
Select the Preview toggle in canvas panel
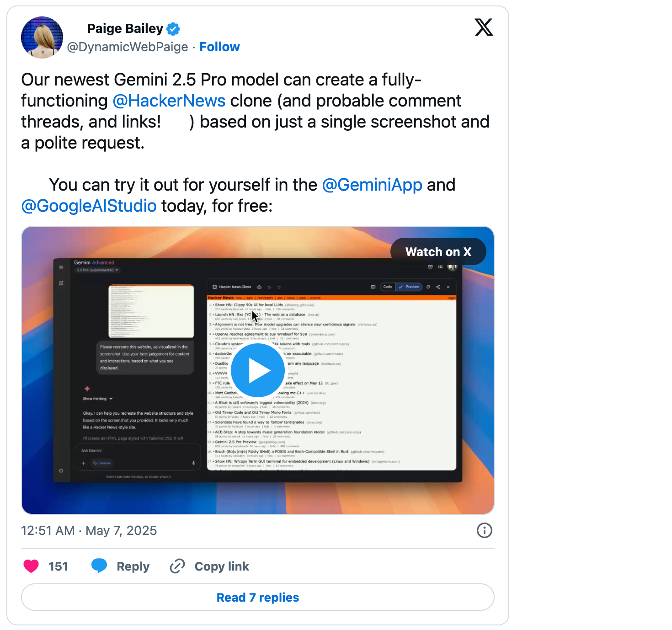[x=409, y=287]
